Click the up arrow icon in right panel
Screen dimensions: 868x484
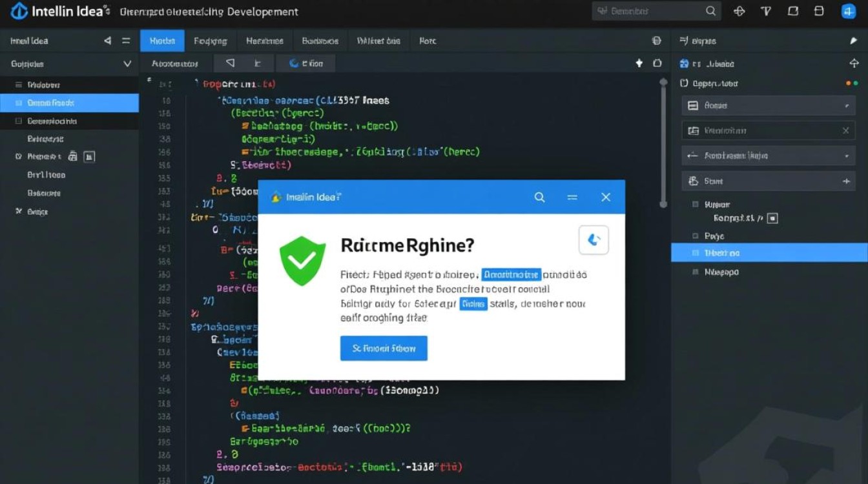[x=854, y=63]
